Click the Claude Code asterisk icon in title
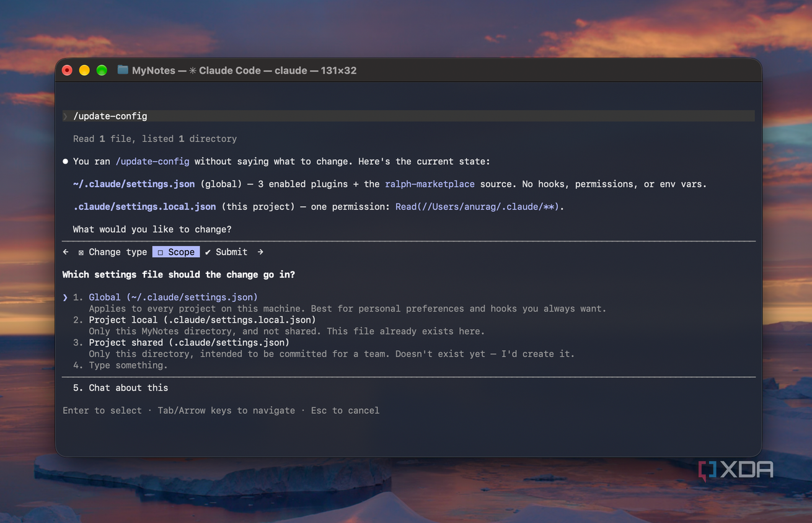Image resolution: width=812 pixels, height=523 pixels. [x=193, y=71]
